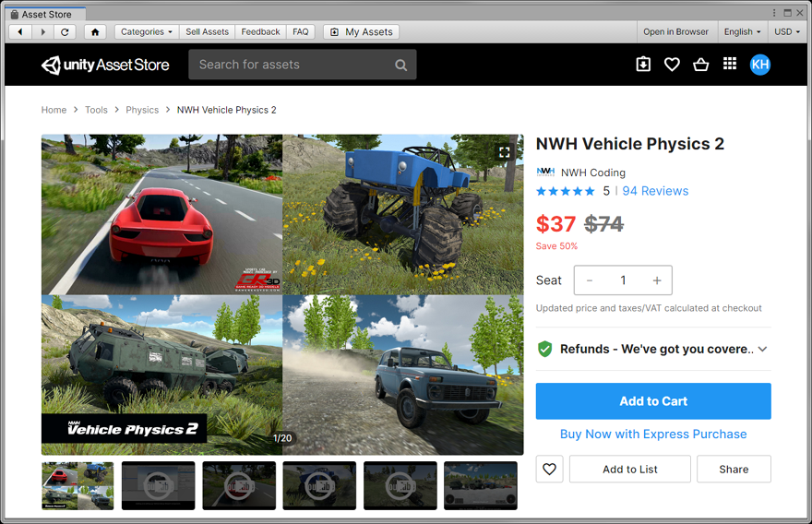Click the five-star rating
Image resolution: width=812 pixels, height=524 pixels.
point(566,192)
